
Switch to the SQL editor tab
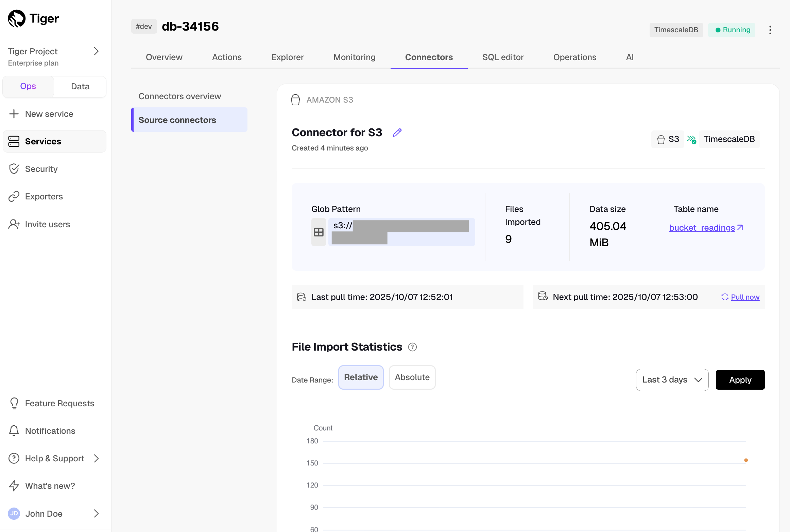pyautogui.click(x=503, y=57)
